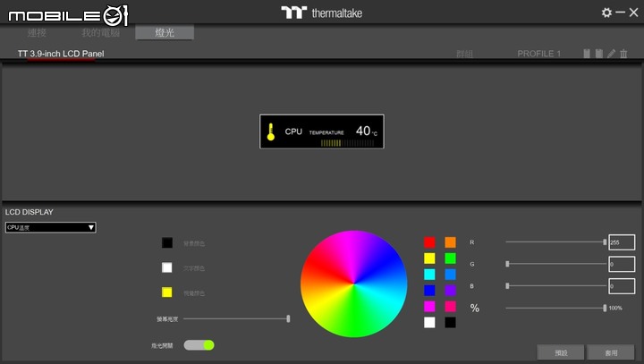
Task: Minimize the Thermaltake window
Action: (x=620, y=13)
